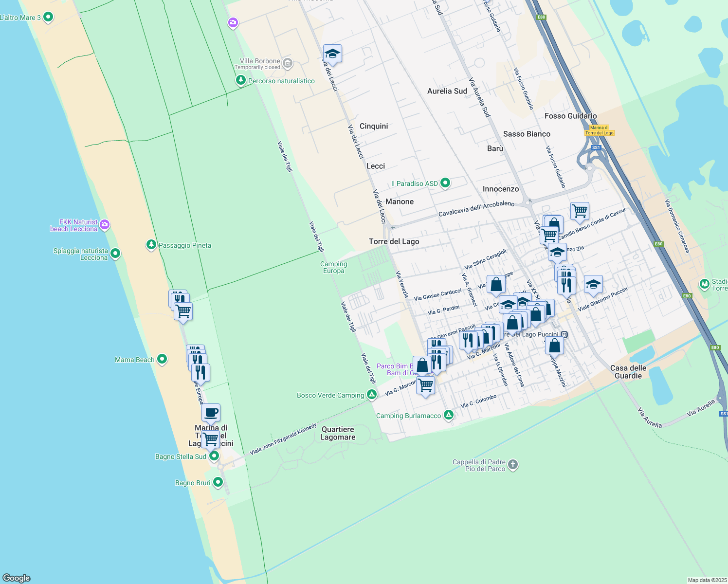The image size is (728, 584).
Task: Select the Percorso naturalistico tree marker
Action: point(240,80)
